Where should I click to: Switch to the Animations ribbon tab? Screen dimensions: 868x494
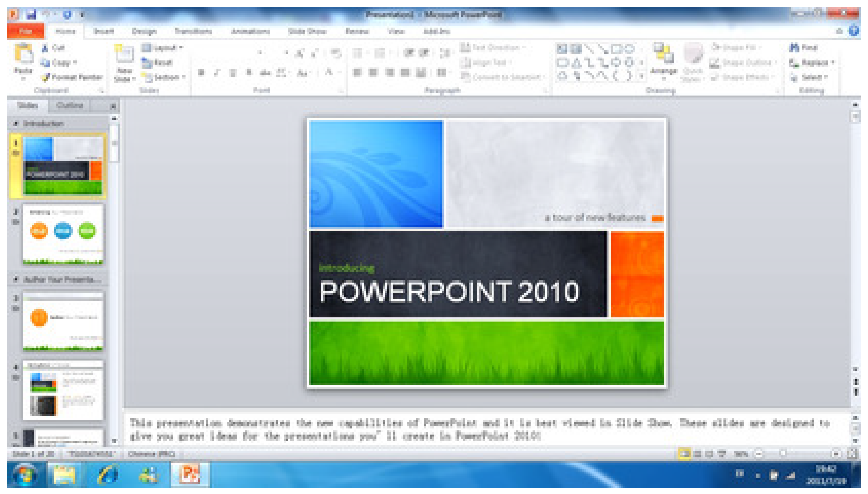tap(250, 31)
